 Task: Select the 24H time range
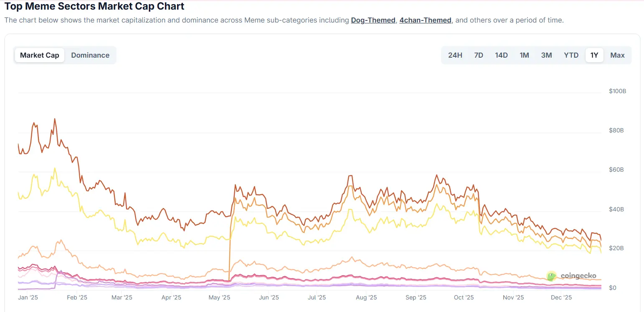455,55
